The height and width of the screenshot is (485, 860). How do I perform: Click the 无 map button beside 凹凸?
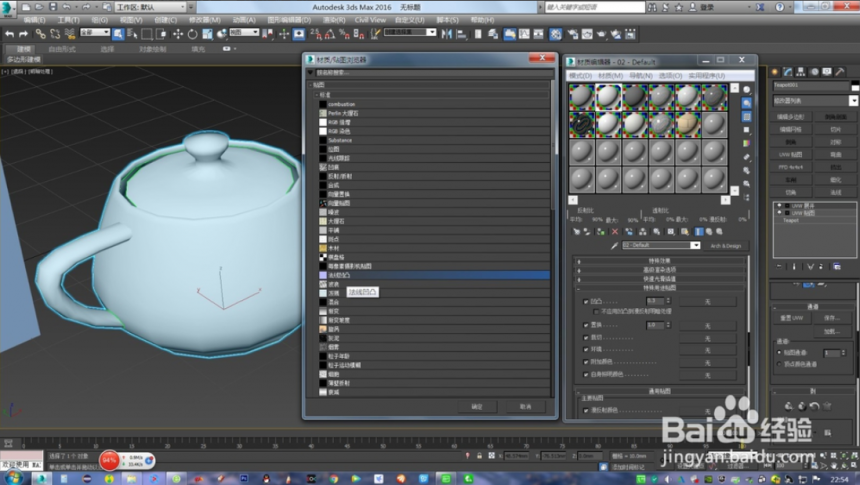[x=708, y=302]
